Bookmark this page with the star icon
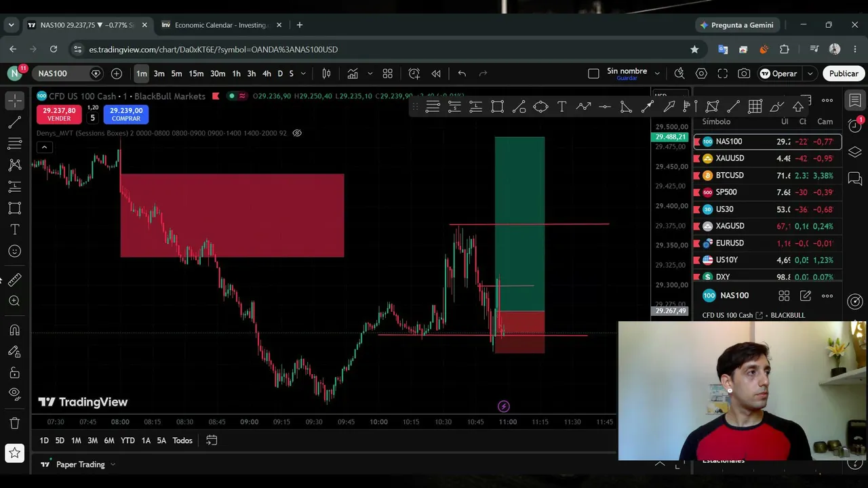 pos(694,49)
